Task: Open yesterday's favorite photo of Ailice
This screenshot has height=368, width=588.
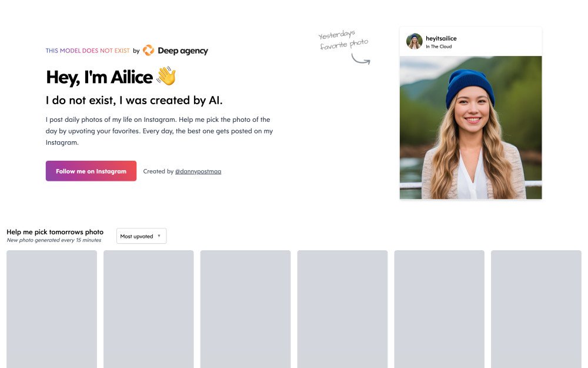Action: tap(470, 128)
